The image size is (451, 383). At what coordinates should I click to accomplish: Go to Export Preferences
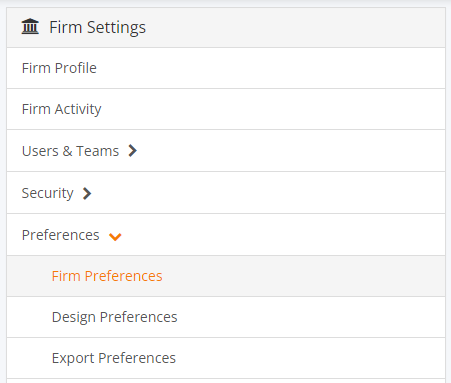114,358
